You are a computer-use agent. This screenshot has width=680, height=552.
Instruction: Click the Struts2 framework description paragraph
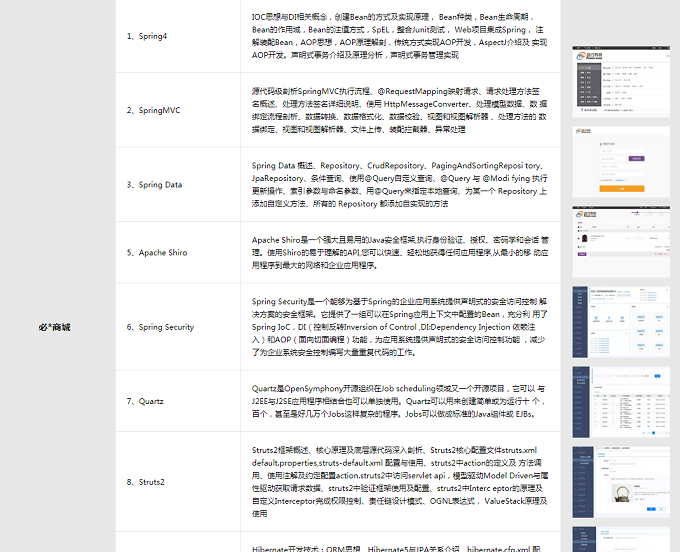tap(399, 481)
